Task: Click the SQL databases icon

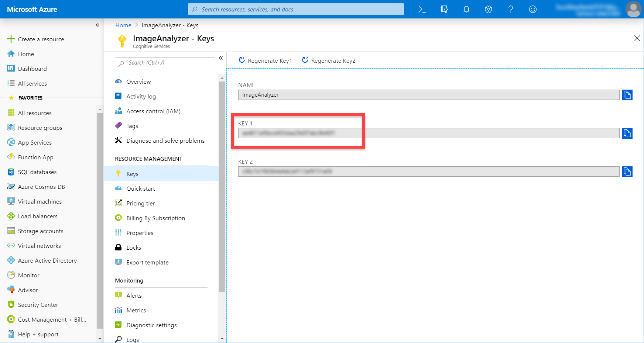Action: 11,172
